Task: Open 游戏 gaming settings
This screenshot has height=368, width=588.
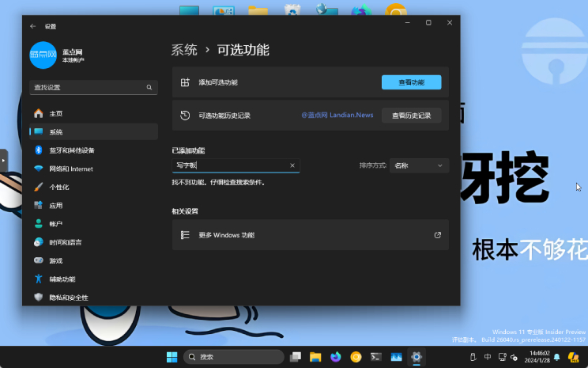Action: tap(55, 260)
